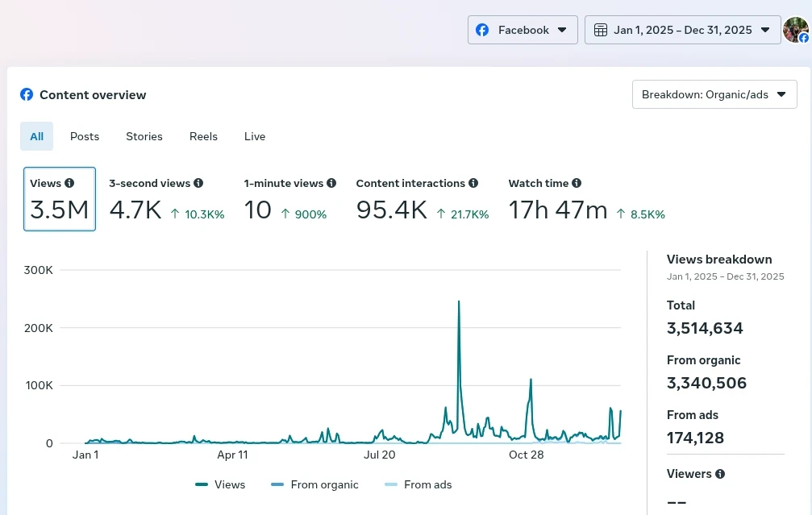Click the Content interactions info icon
812x515 pixels.
pos(473,184)
